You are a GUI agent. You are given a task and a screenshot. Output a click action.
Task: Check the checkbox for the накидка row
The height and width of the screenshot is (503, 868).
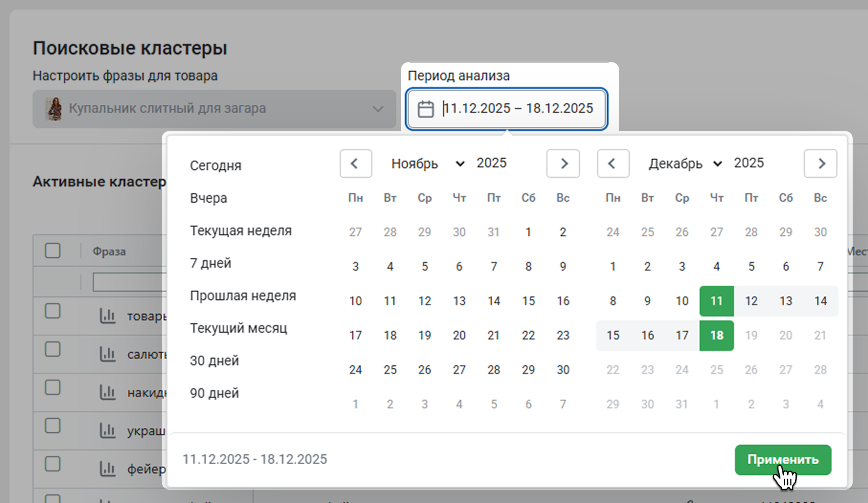click(53, 387)
